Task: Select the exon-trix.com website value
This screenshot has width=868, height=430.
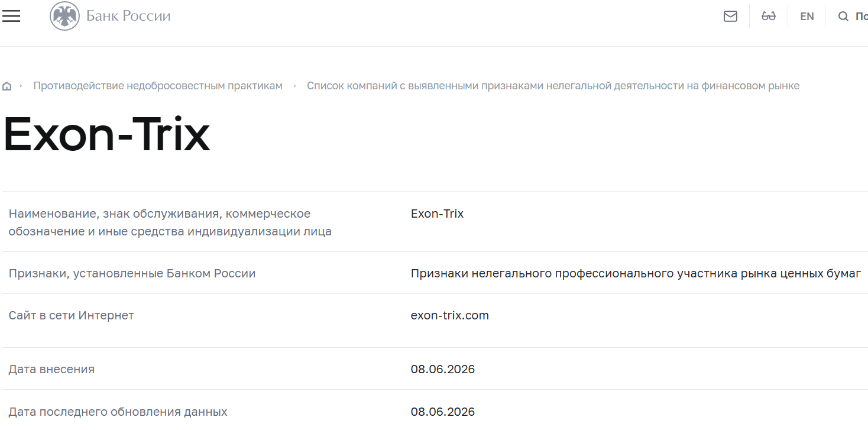Action: point(450,315)
